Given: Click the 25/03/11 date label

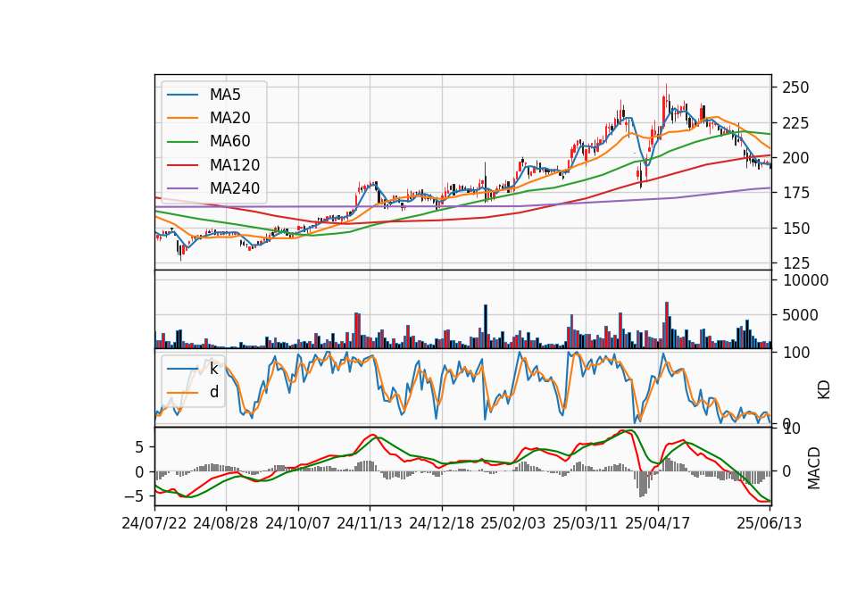Looking at the screenshot, I should click(x=586, y=523).
